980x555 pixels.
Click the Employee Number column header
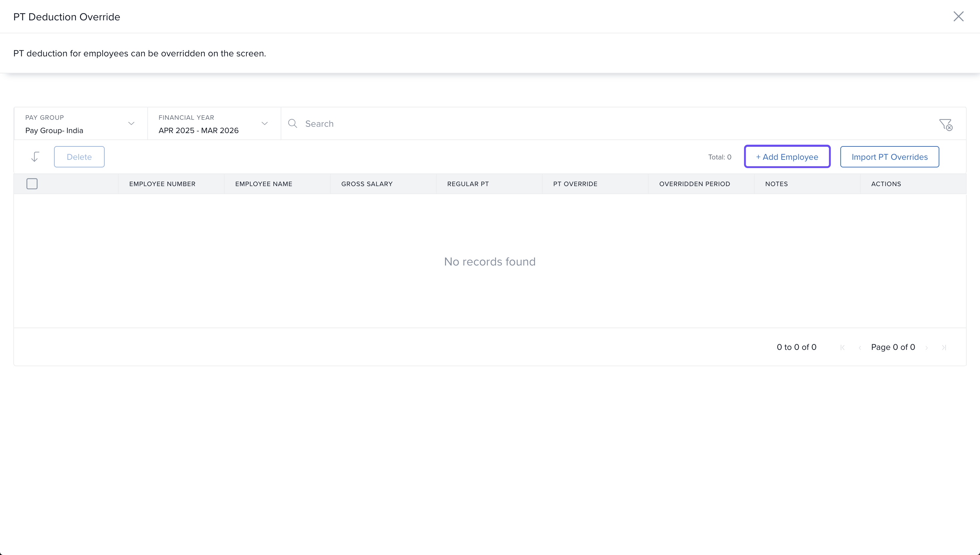pyautogui.click(x=162, y=184)
